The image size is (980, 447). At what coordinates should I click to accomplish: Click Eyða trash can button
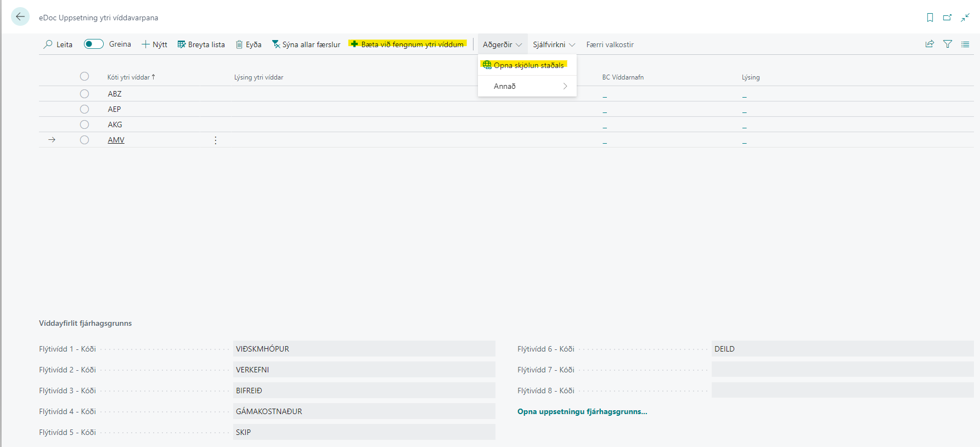click(249, 44)
